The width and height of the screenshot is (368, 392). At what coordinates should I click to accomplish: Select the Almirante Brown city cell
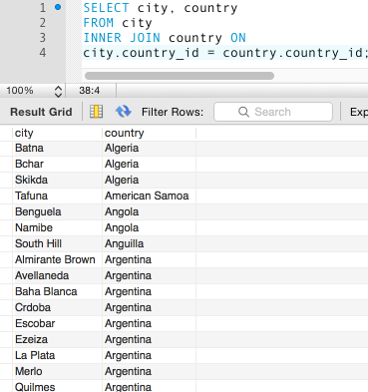[x=57, y=260]
